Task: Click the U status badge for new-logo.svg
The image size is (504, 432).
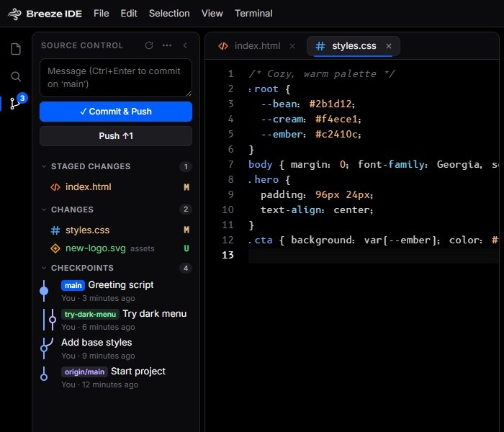Action: click(x=186, y=248)
